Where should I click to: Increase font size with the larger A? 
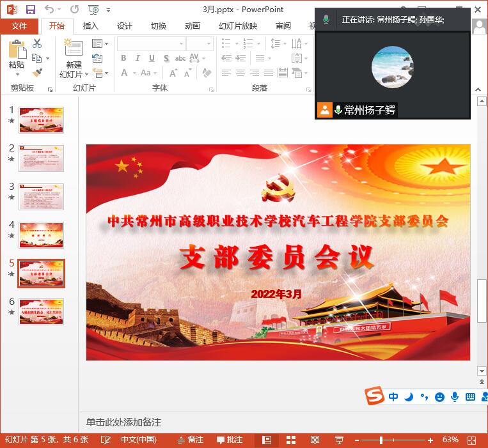(173, 73)
